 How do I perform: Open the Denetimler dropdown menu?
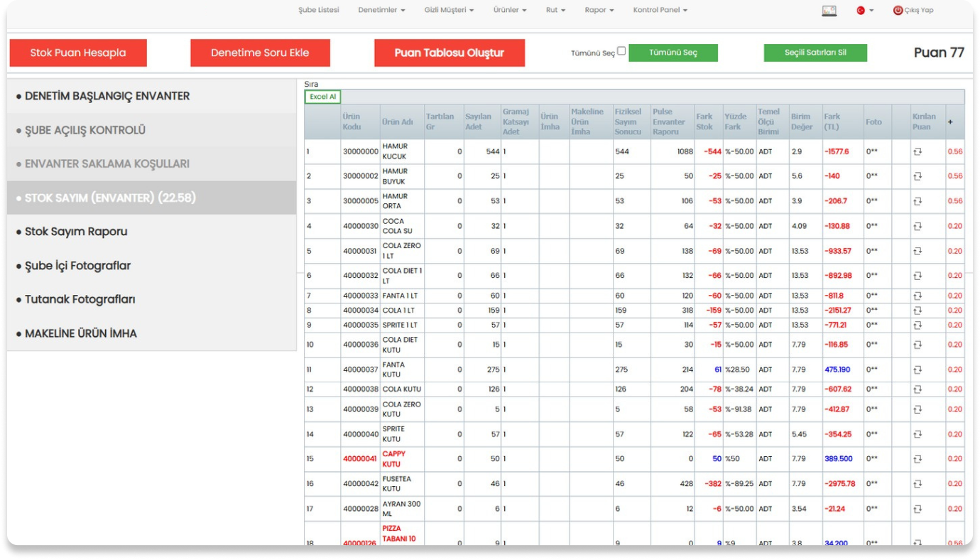click(381, 11)
